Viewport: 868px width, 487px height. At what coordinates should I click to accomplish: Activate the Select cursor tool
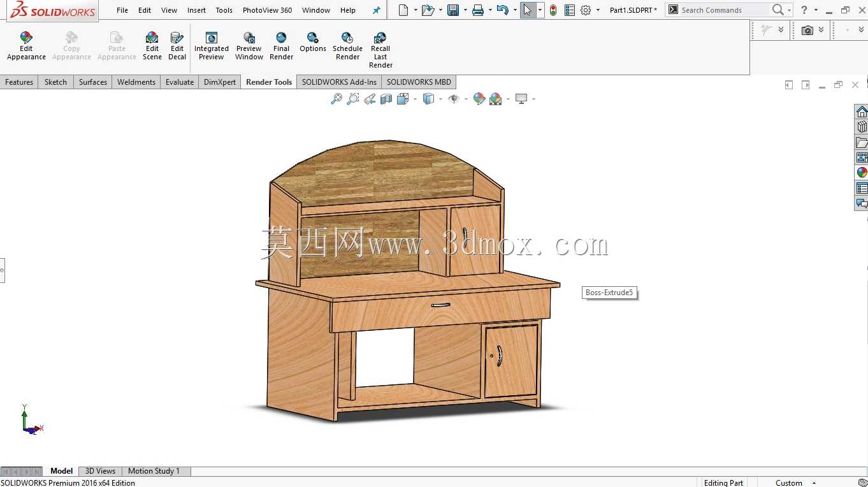pos(528,10)
